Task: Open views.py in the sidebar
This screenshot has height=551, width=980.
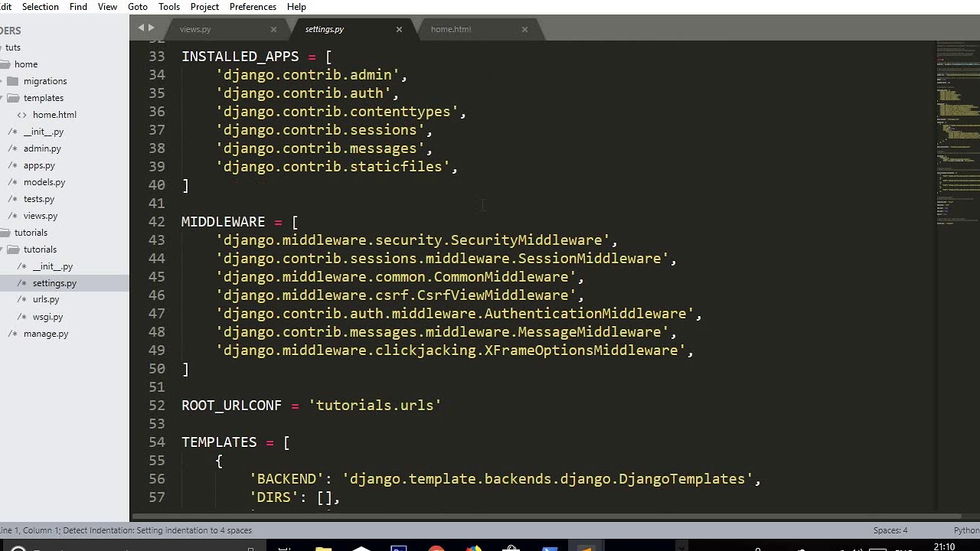Action: [x=41, y=216]
